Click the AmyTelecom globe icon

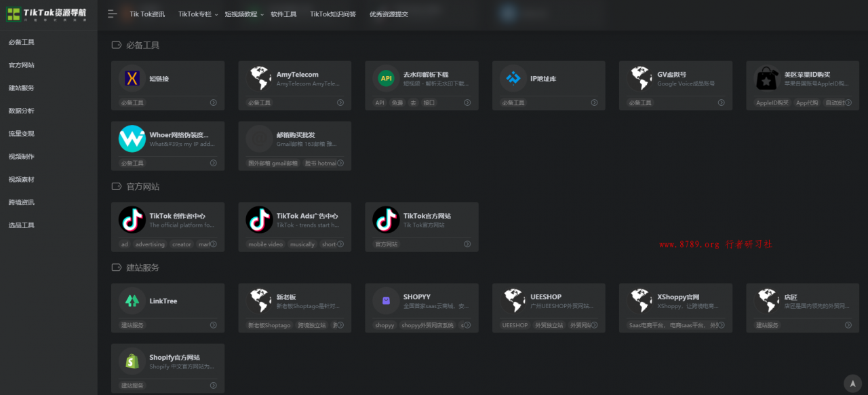point(259,79)
